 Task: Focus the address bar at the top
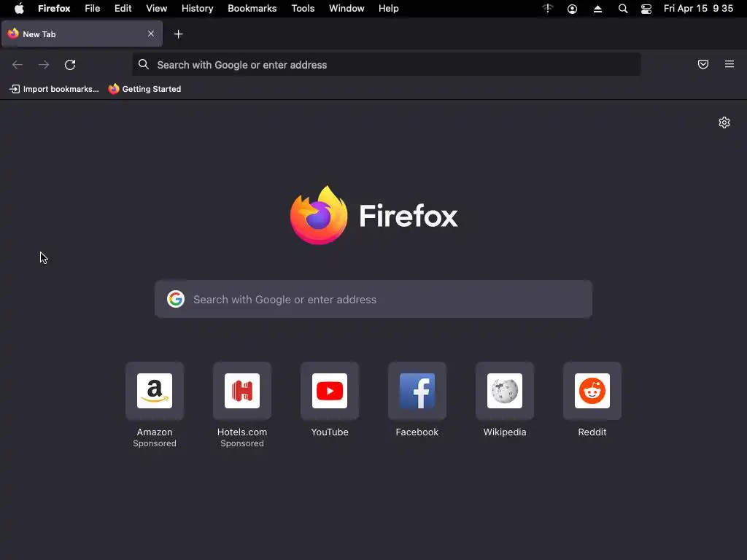[x=387, y=65]
